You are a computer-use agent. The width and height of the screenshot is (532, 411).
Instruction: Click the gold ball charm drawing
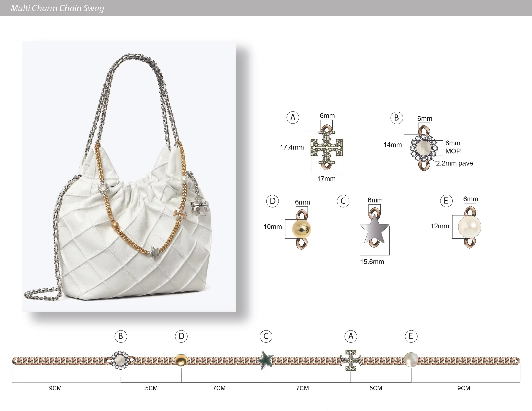[x=302, y=229]
